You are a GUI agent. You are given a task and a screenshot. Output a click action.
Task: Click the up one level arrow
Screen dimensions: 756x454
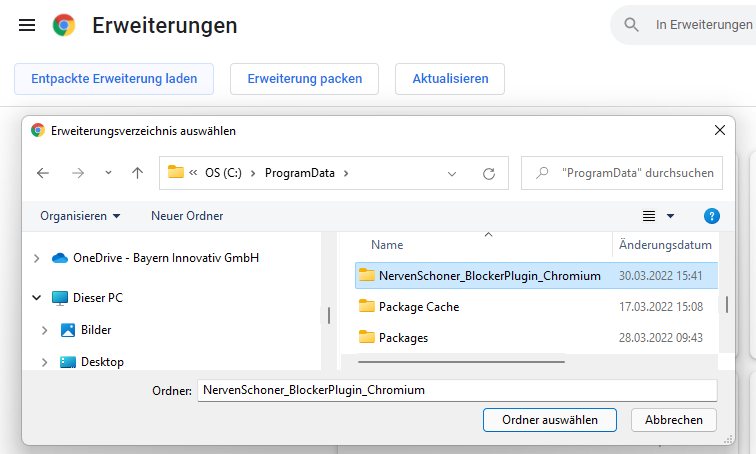coord(137,173)
